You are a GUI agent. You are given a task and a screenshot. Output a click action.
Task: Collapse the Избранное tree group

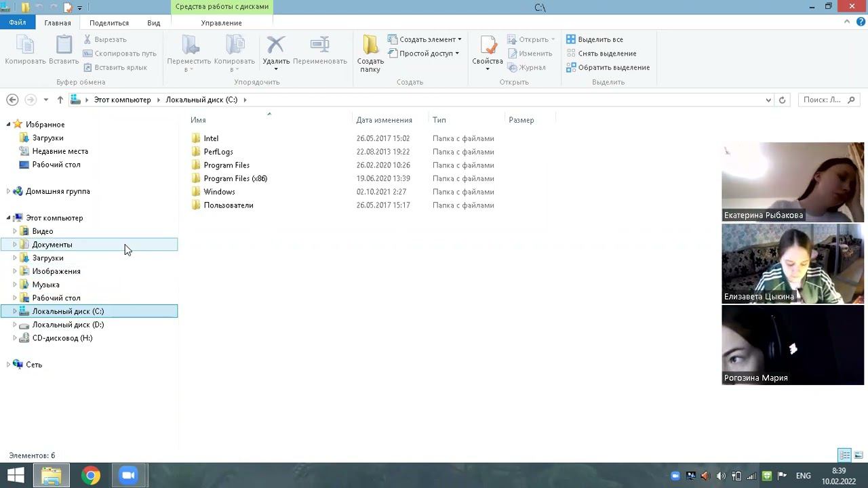click(x=8, y=125)
